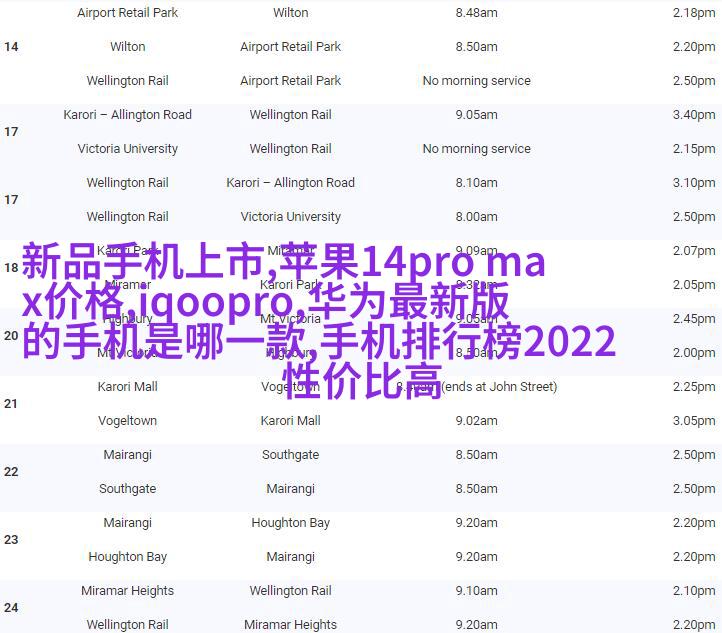Select Wellington Rail destination in the 9.10am row

(x=291, y=591)
